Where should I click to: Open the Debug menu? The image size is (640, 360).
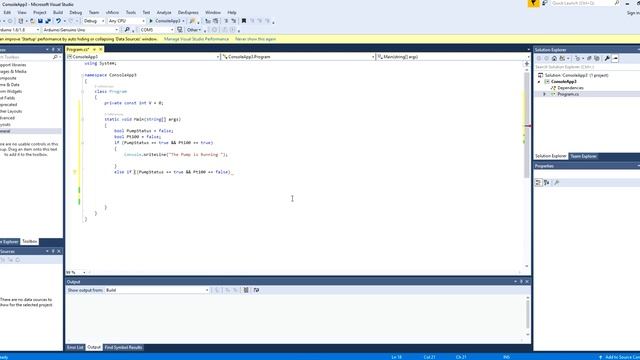click(76, 13)
